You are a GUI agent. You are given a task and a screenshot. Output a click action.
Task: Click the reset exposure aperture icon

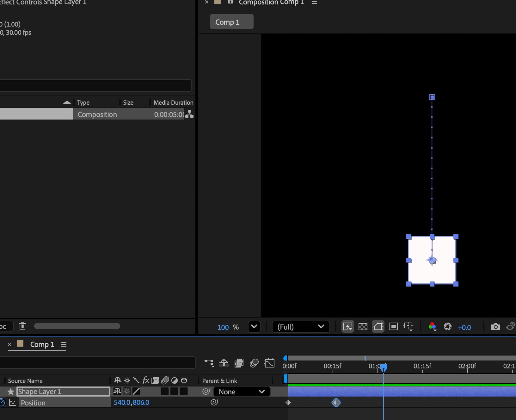click(447, 327)
